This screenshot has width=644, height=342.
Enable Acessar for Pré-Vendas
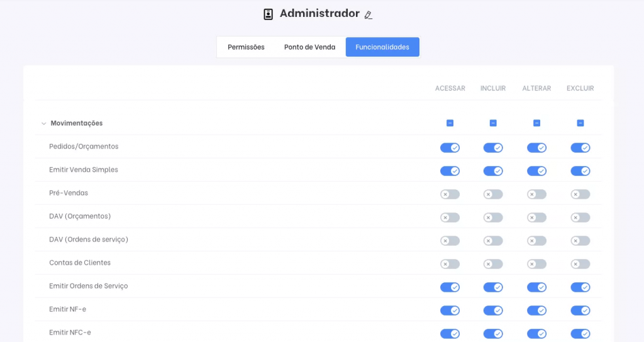[x=450, y=194]
